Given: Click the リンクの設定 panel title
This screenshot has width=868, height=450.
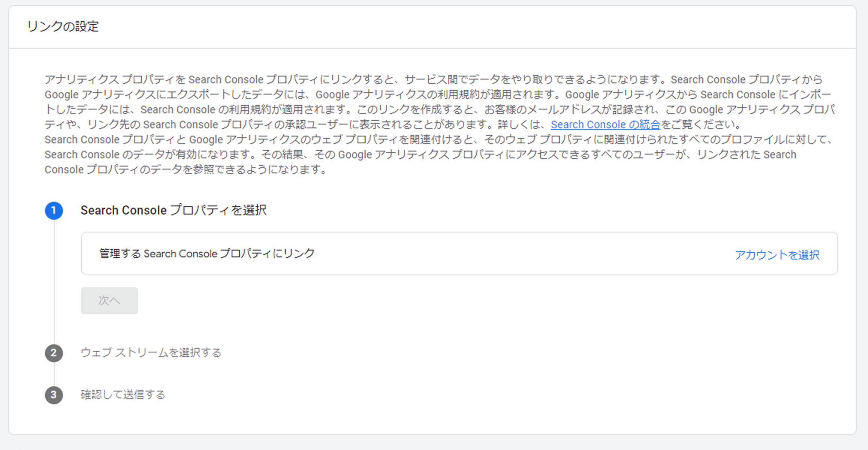Looking at the screenshot, I should pyautogui.click(x=63, y=26).
